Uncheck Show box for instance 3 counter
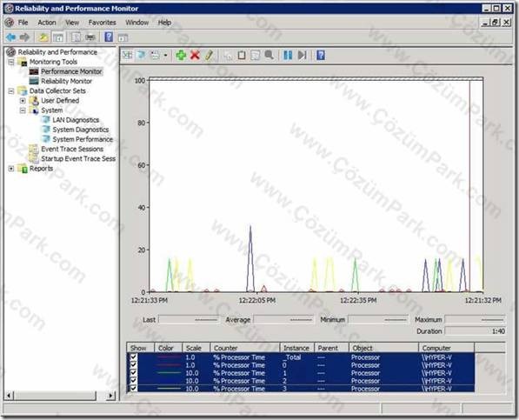This screenshot has height=420, width=519. pos(133,388)
